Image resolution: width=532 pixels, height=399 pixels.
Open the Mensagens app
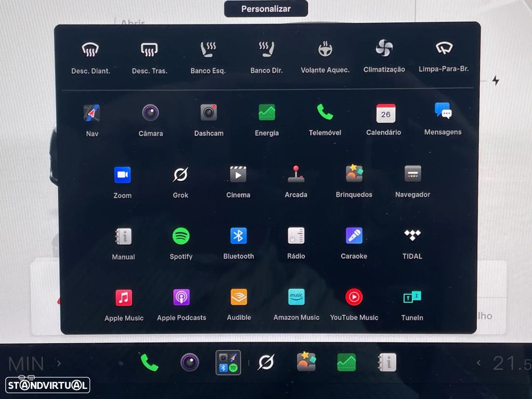443,111
